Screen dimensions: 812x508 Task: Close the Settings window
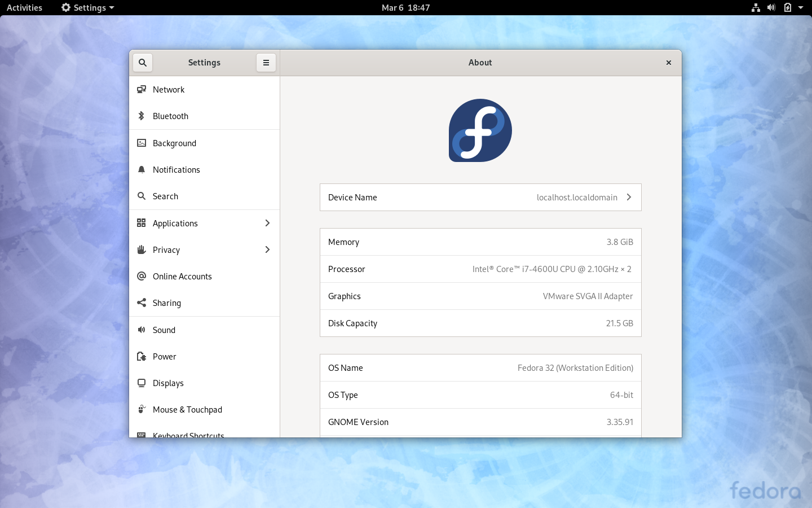669,63
